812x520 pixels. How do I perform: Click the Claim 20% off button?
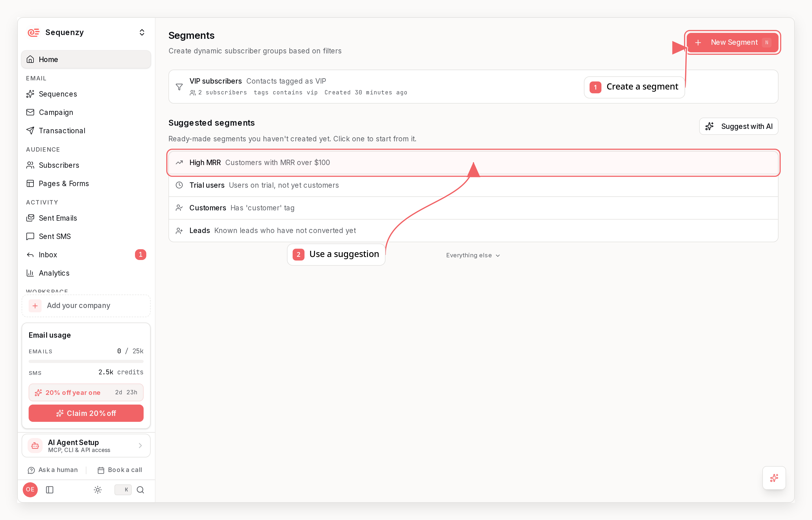[x=86, y=413]
